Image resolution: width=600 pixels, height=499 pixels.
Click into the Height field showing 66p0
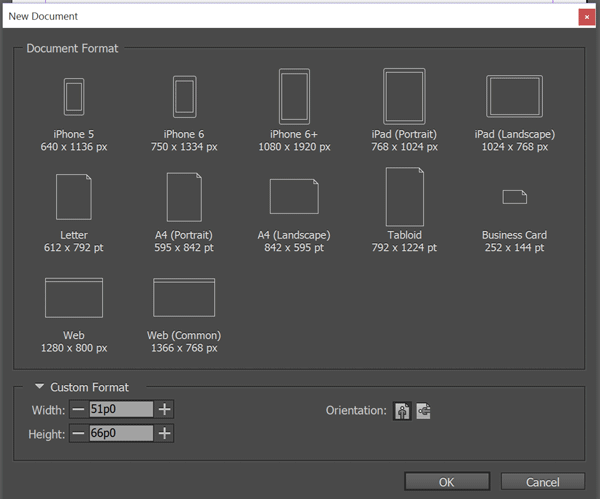tap(121, 433)
